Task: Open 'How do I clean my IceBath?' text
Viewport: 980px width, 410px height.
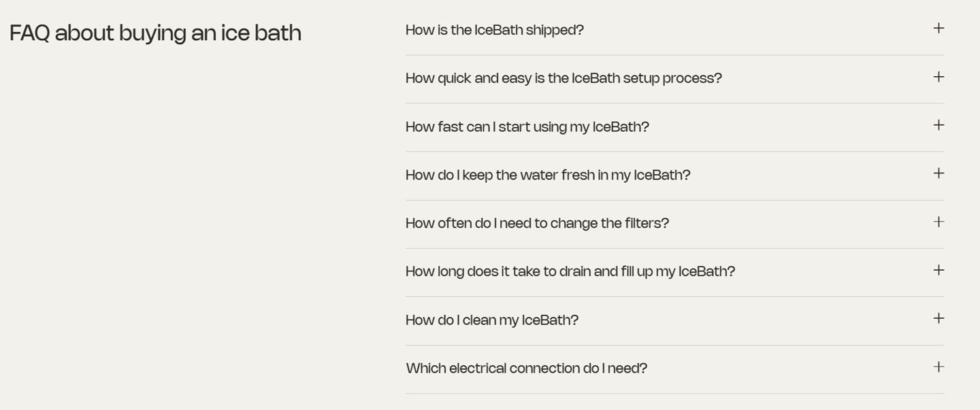Action: (x=491, y=320)
